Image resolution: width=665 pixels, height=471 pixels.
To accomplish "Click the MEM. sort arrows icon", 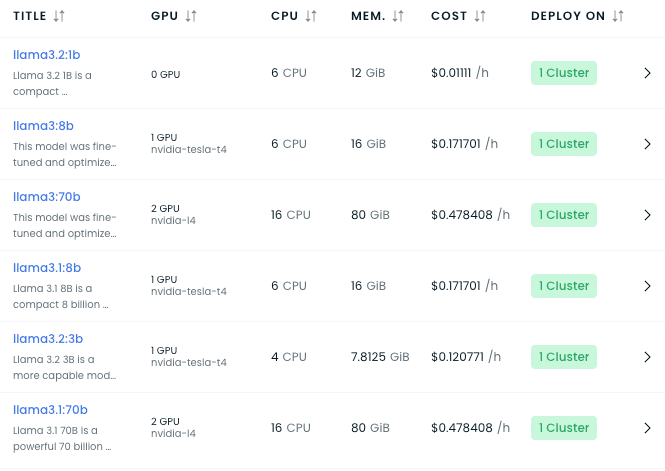I will (x=399, y=16).
